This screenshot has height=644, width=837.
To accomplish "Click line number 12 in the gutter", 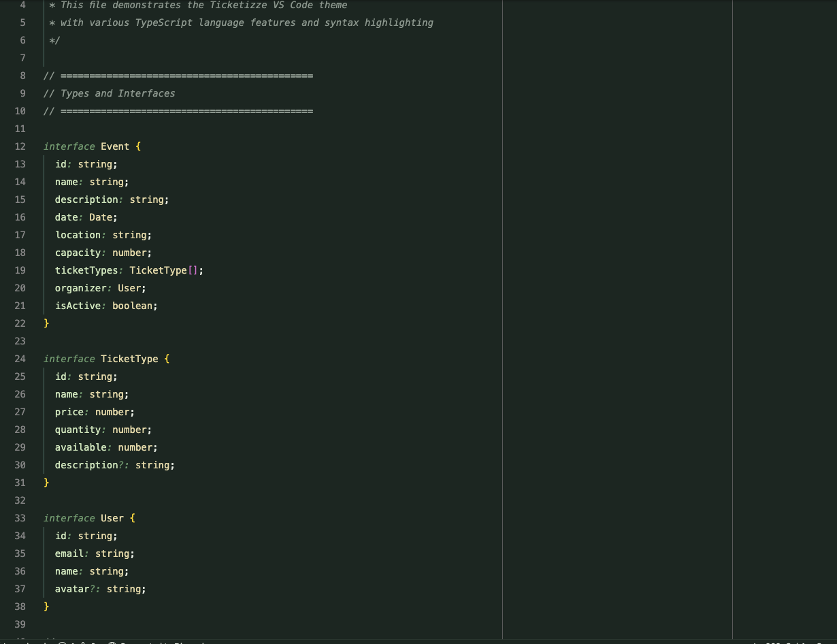I will [x=20, y=146].
